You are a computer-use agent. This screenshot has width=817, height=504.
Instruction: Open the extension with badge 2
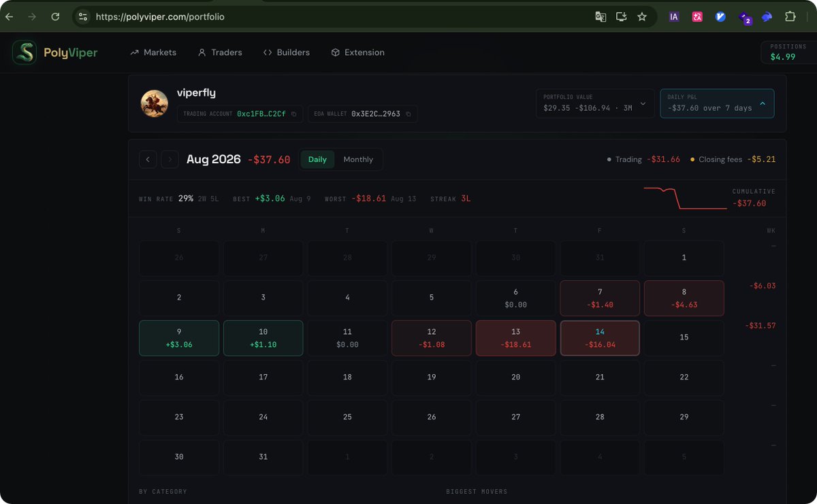(745, 18)
